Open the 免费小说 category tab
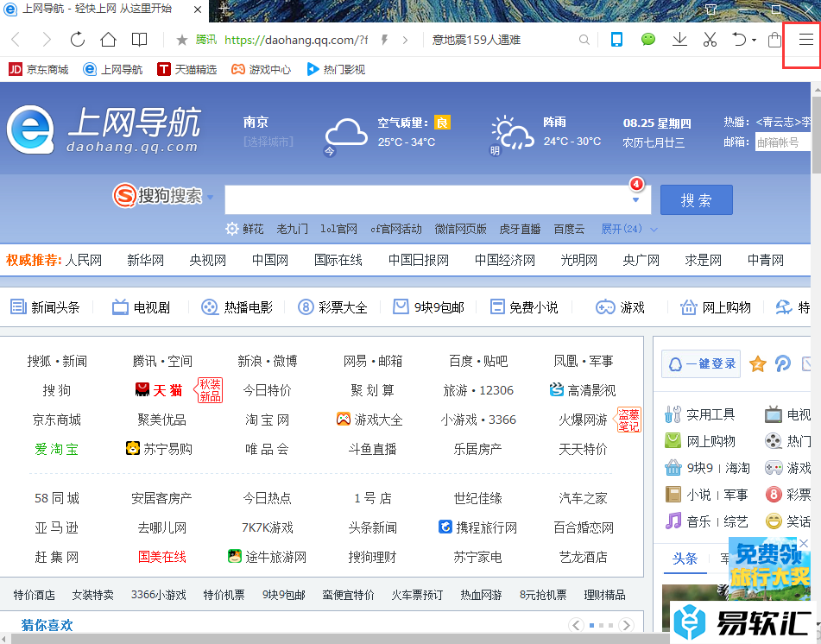The width and height of the screenshot is (821, 644). tap(524, 307)
